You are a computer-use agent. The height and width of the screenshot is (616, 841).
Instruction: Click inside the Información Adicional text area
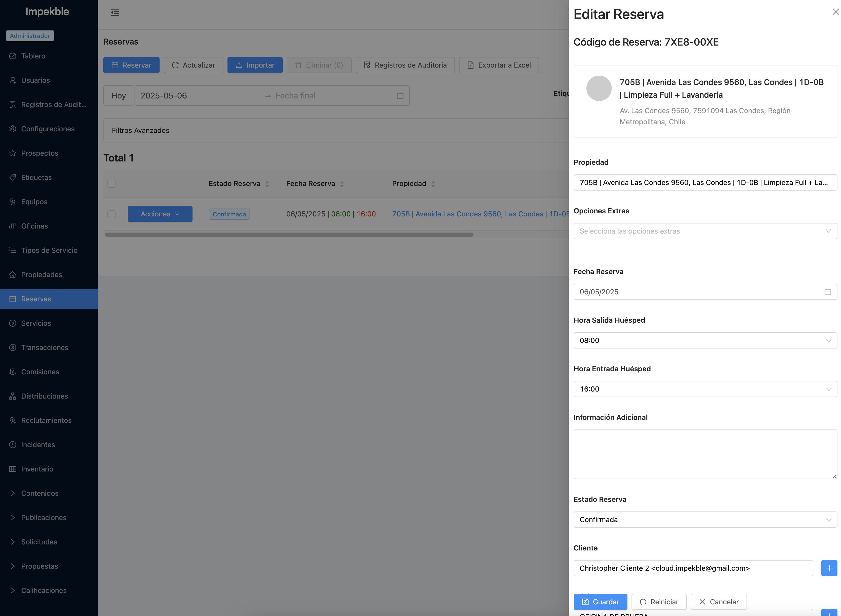coord(705,454)
